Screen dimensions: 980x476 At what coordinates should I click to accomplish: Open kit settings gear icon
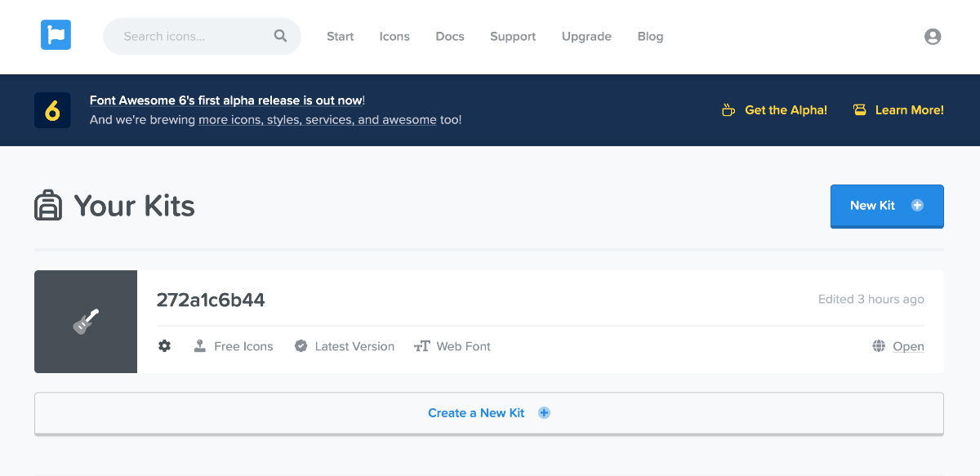pyautogui.click(x=164, y=346)
